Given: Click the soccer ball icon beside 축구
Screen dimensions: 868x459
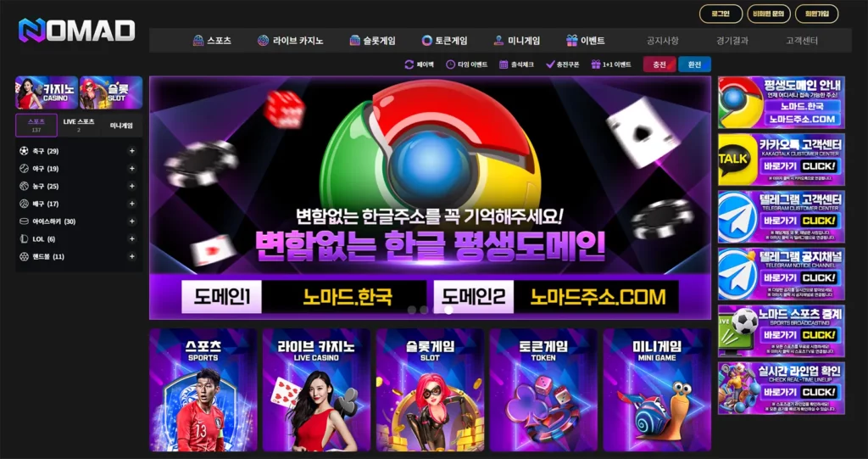Looking at the screenshot, I should (24, 151).
